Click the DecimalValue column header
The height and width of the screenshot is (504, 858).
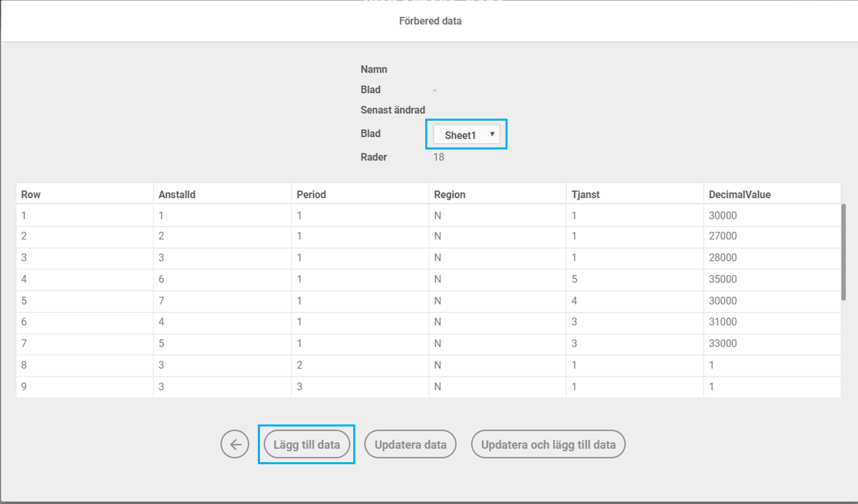pos(739,194)
